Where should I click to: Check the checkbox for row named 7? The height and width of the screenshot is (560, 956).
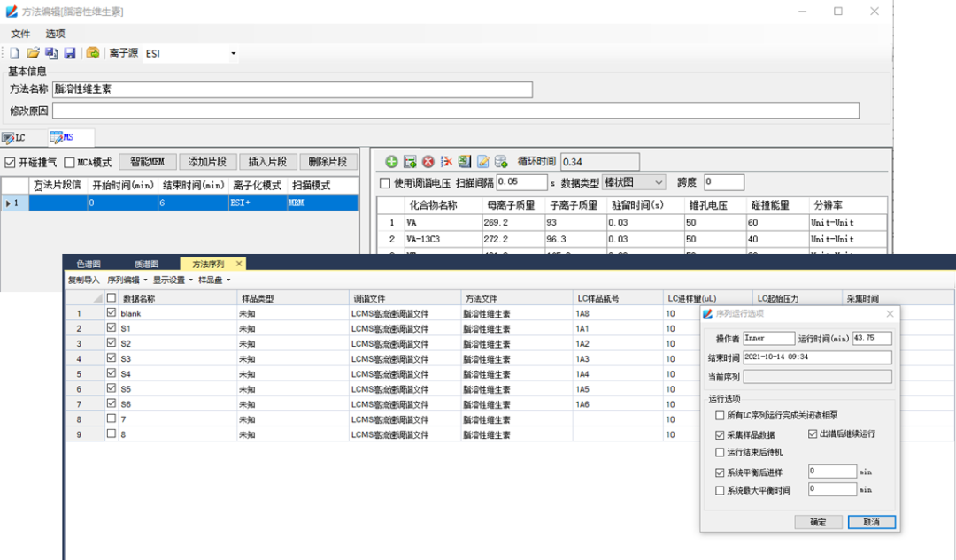(111, 418)
